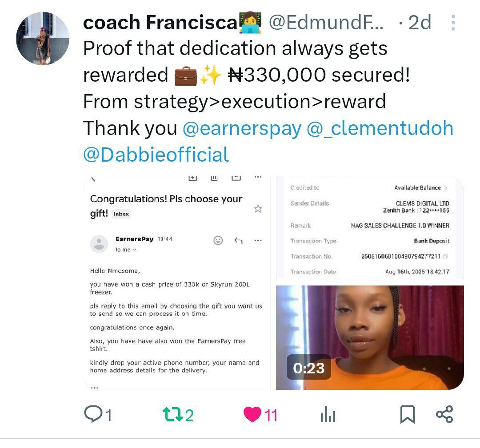
Task: Open the tweet's three-dot more menu
Action: click(453, 23)
